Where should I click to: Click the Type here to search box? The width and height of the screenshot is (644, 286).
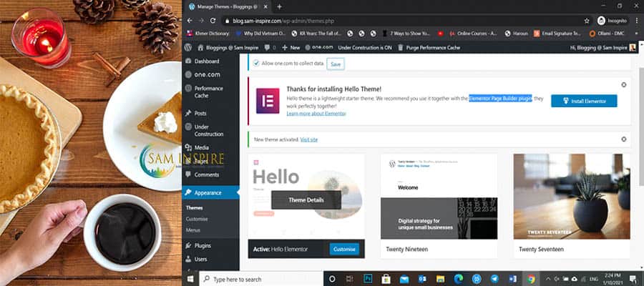(x=262, y=279)
